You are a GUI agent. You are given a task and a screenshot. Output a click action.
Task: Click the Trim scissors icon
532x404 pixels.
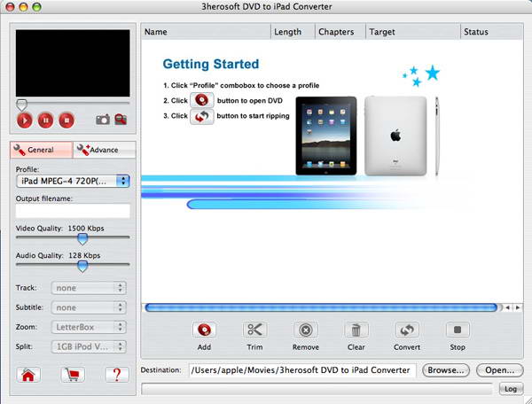[254, 330]
